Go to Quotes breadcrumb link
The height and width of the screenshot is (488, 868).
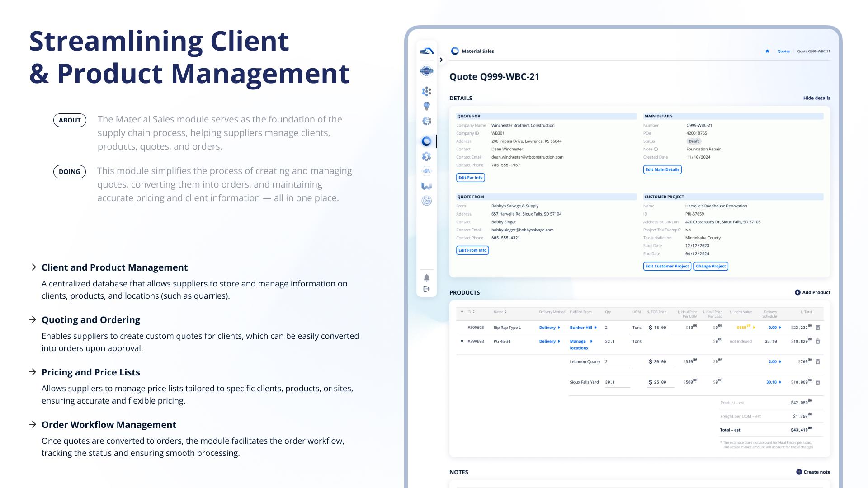[x=783, y=51]
